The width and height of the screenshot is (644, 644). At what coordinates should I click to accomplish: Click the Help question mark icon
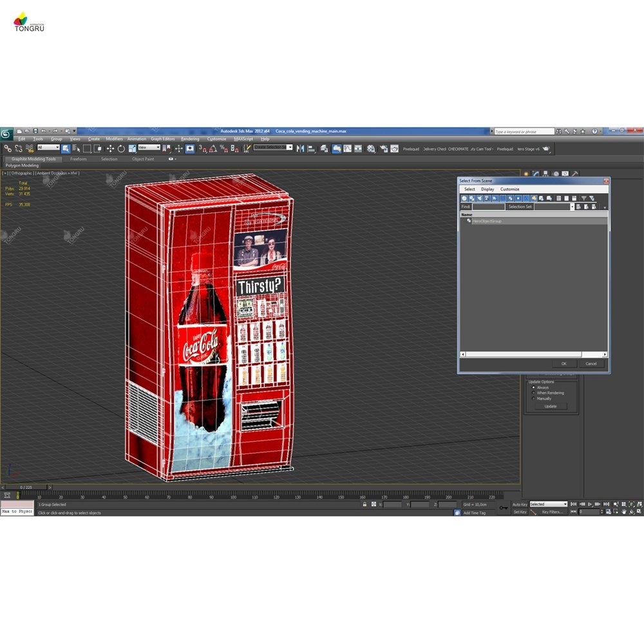point(594,131)
